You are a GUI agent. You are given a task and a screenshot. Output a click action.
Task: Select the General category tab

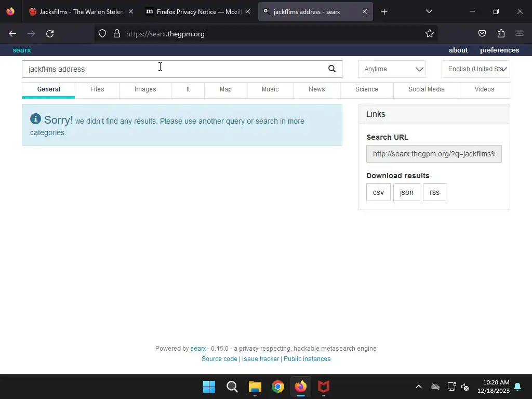click(48, 89)
